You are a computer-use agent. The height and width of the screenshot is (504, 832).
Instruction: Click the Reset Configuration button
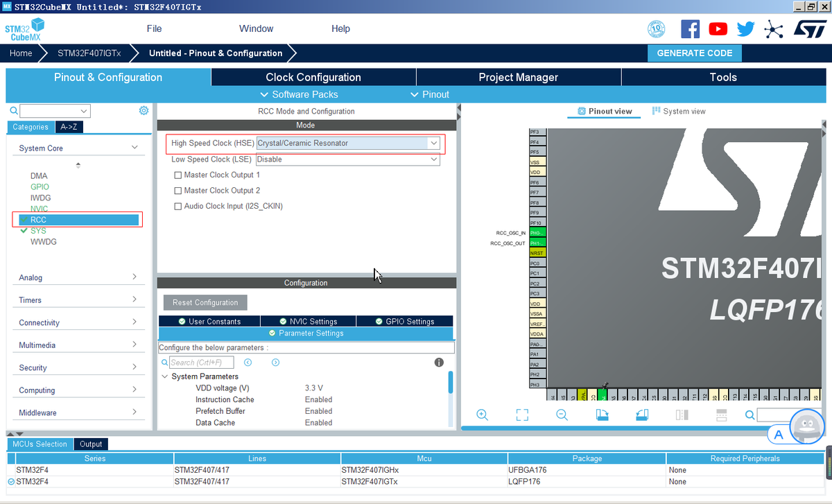(x=205, y=303)
